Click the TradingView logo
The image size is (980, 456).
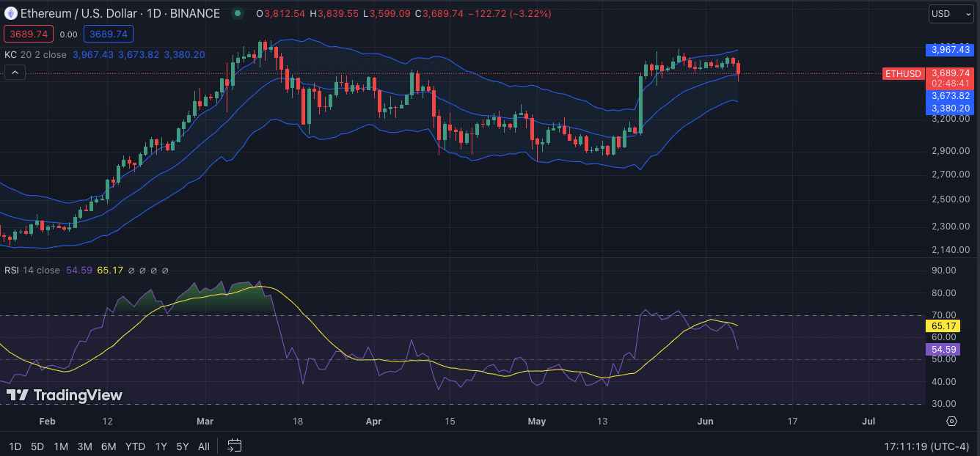(x=64, y=395)
